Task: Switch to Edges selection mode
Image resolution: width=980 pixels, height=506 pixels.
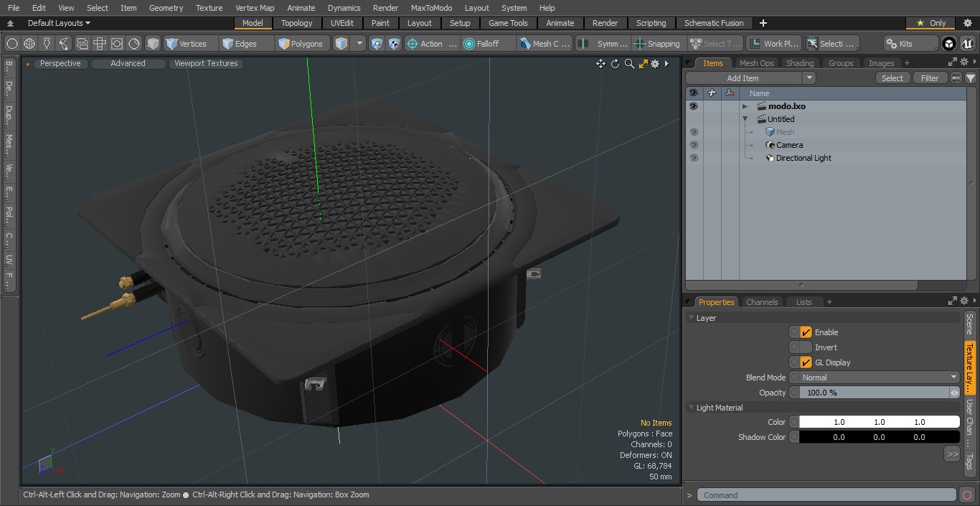Action: pyautogui.click(x=240, y=44)
